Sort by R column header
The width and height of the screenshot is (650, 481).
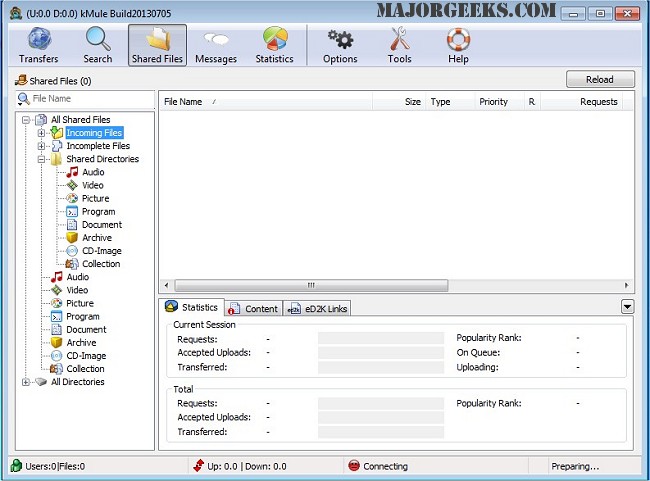(532, 102)
